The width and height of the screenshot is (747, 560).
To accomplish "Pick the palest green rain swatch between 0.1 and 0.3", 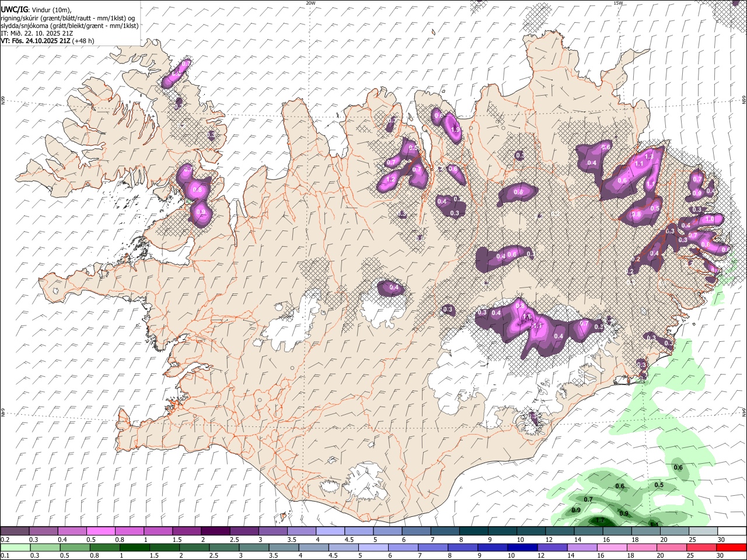I will pos(15,547).
